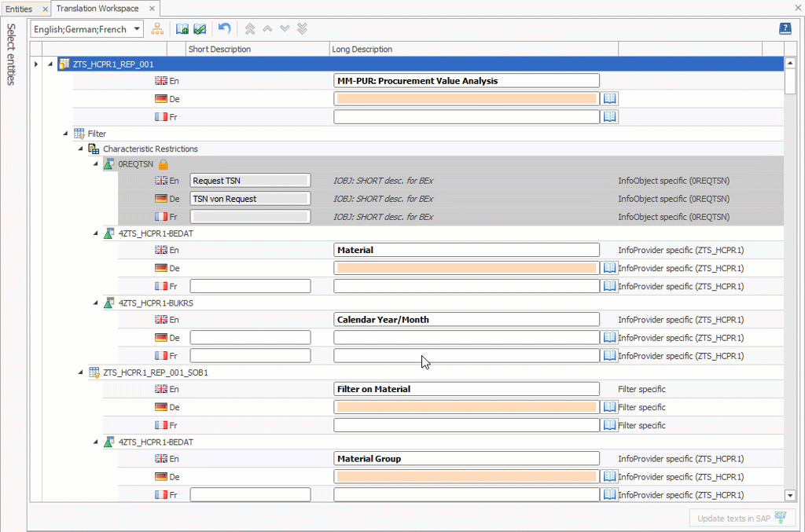
Task: Switch to the Entities tab
Action: tap(19, 9)
